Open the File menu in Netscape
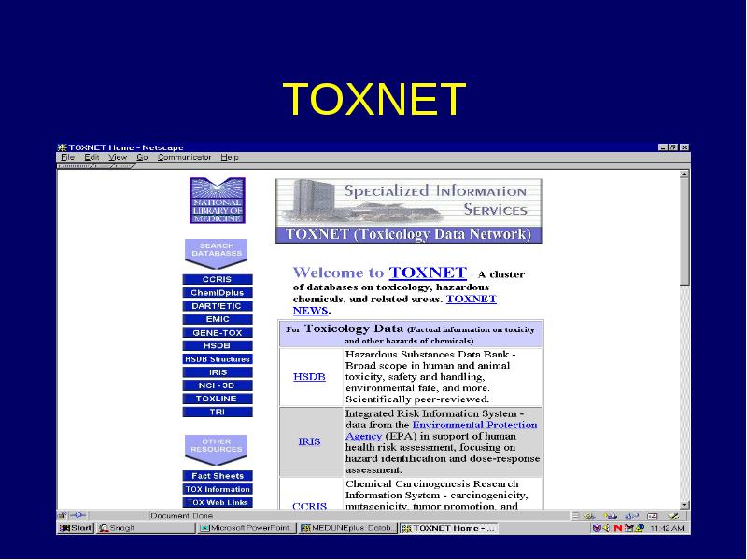Screen dimensions: 747x560 (67, 157)
